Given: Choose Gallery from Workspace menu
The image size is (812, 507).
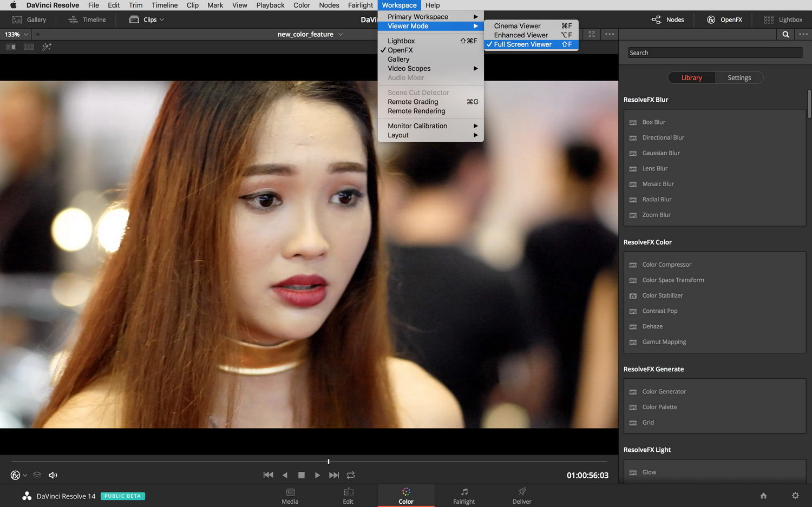Looking at the screenshot, I should coord(430,60).
